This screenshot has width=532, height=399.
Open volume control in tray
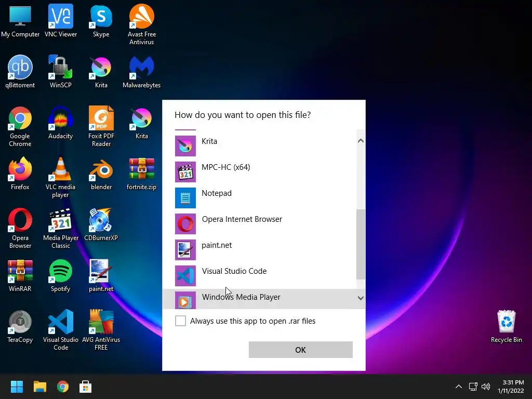tap(486, 387)
